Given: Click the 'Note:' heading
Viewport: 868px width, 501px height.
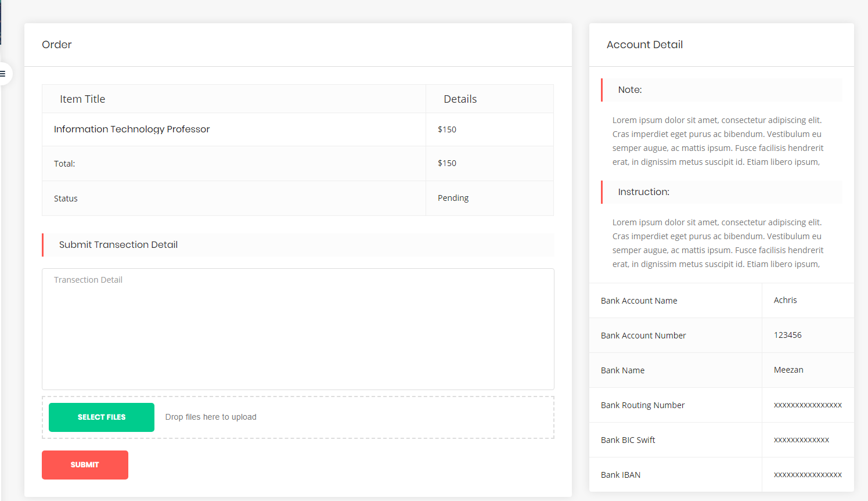Looking at the screenshot, I should coord(630,90).
